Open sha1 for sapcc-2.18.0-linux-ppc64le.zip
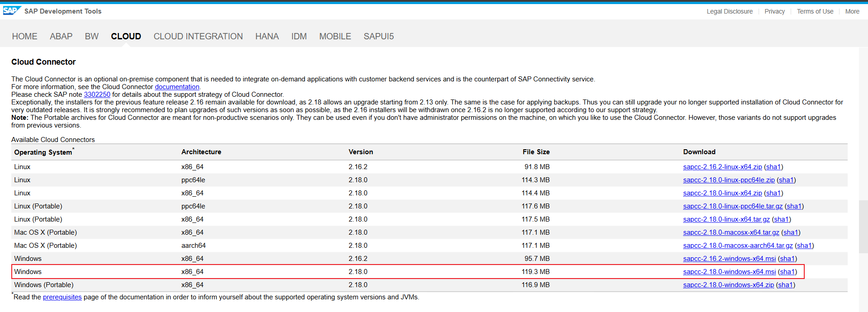 (786, 180)
